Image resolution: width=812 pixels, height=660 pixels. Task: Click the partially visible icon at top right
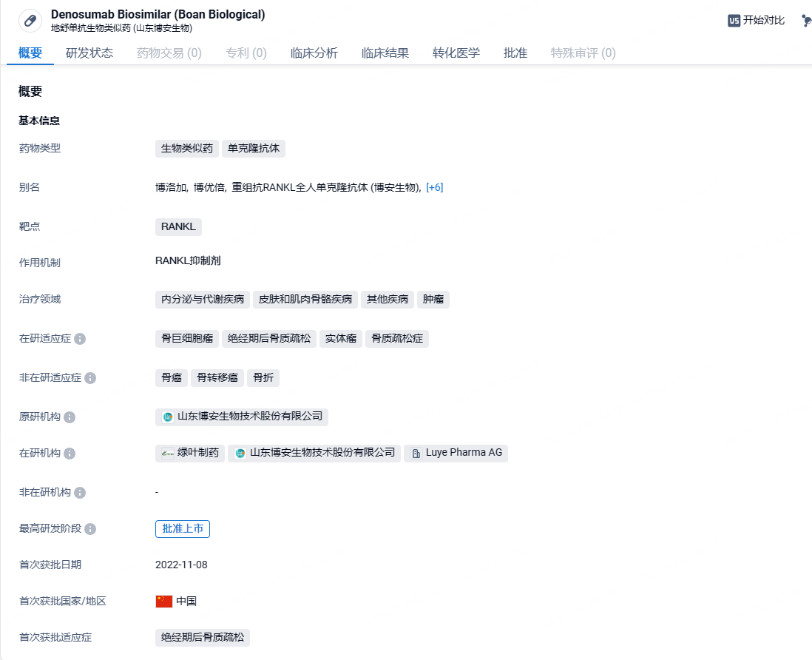[x=806, y=21]
